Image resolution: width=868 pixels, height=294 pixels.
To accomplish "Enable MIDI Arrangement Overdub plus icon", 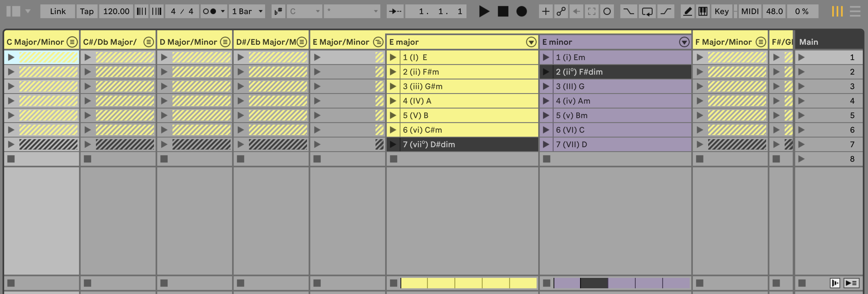I will click(545, 11).
